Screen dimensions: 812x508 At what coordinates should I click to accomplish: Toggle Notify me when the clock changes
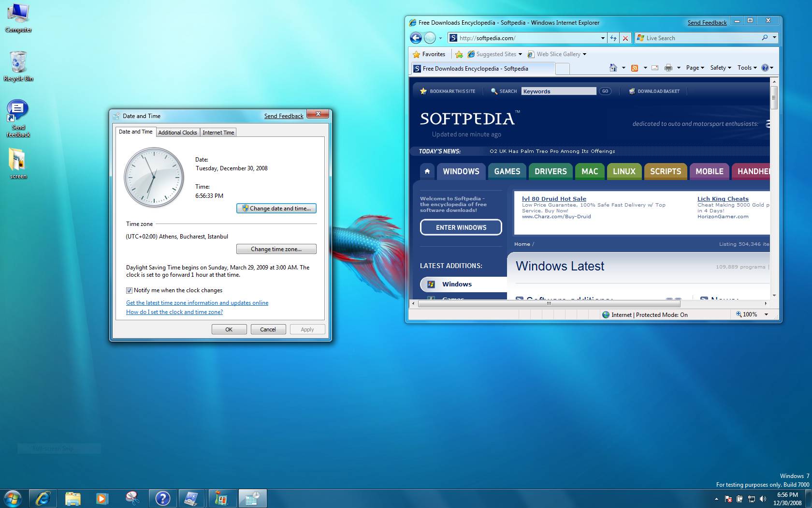pyautogui.click(x=129, y=290)
